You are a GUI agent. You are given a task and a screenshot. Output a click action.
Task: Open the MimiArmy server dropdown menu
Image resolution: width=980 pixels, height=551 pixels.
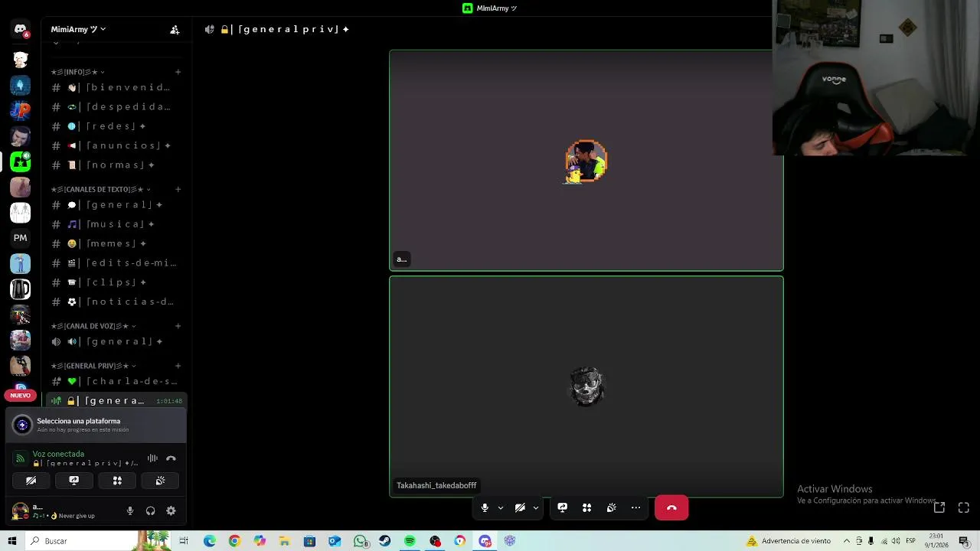point(78,29)
